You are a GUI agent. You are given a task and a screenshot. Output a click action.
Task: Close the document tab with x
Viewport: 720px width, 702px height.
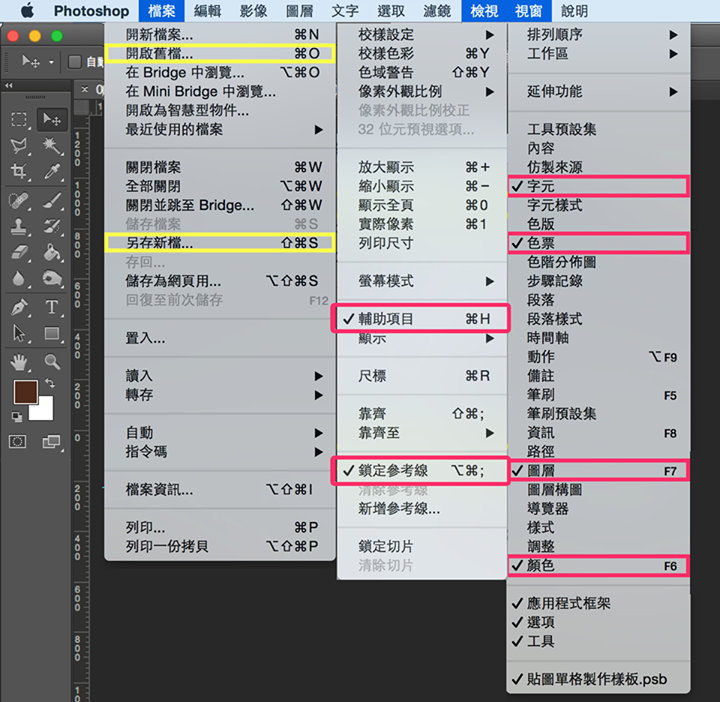[84, 89]
